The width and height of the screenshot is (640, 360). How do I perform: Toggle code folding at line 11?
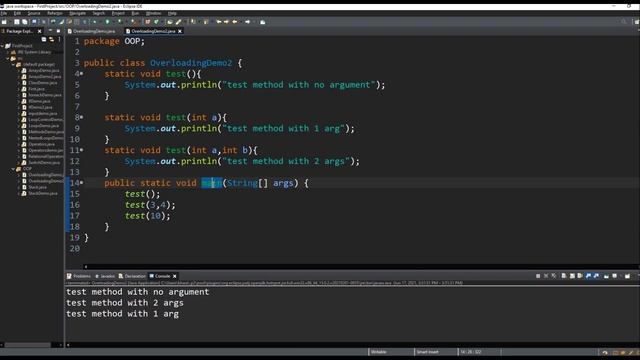[82, 150]
